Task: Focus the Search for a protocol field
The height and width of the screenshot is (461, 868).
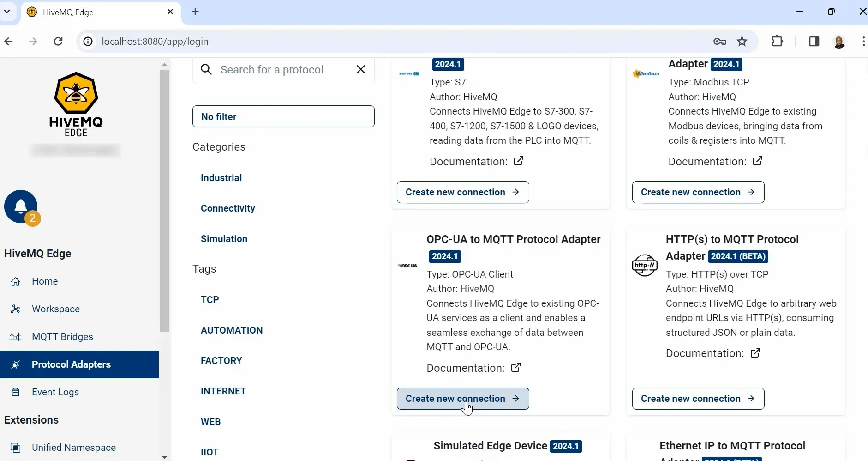Action: [283, 70]
